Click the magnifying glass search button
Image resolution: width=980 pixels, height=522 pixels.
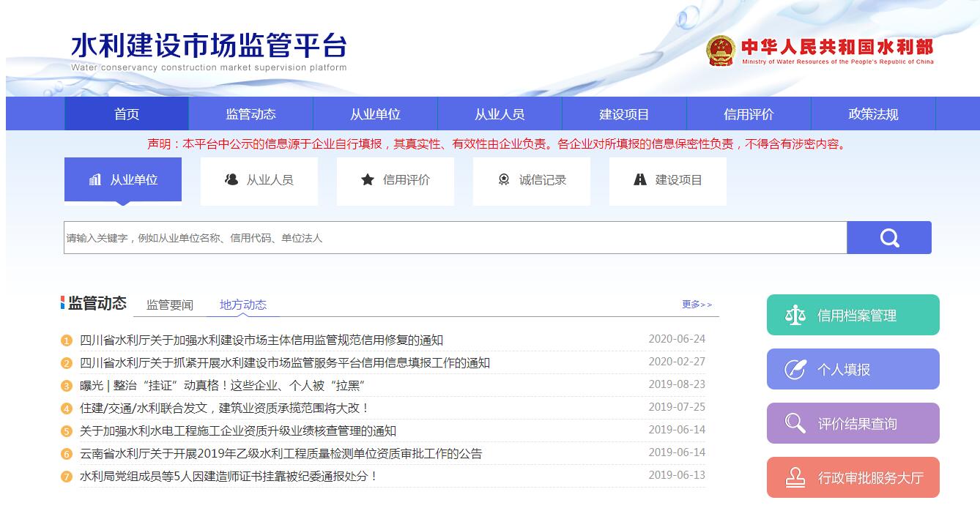coord(888,238)
